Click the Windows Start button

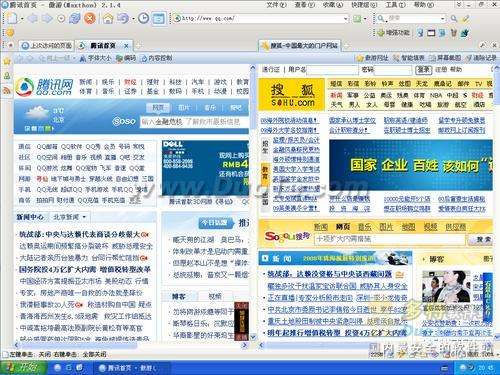pos(23,367)
